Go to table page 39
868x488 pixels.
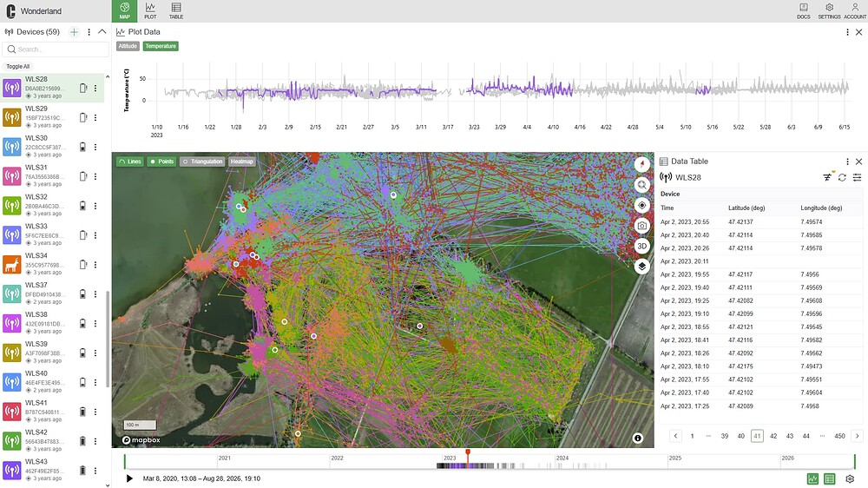724,436
